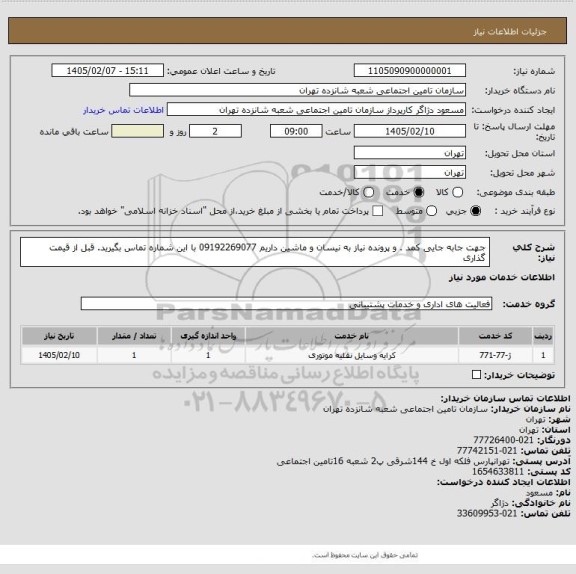Click the تعداد / مقدار column header

click(134, 336)
